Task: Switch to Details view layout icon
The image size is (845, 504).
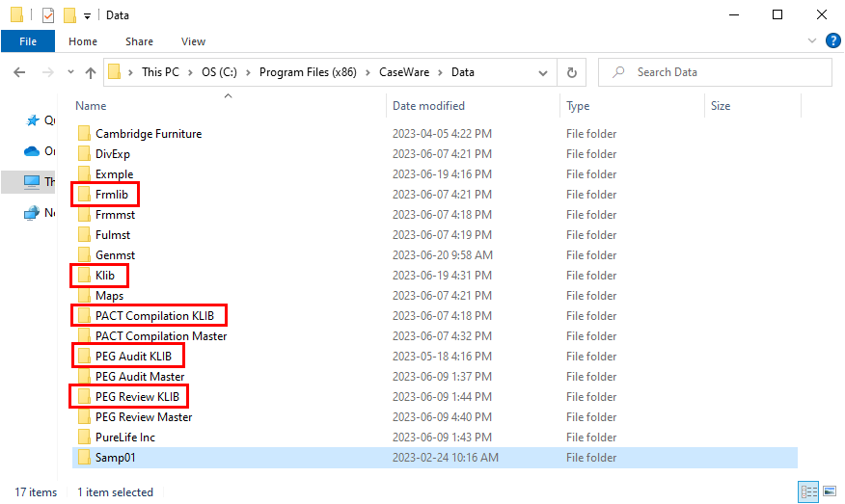Action: (x=808, y=491)
